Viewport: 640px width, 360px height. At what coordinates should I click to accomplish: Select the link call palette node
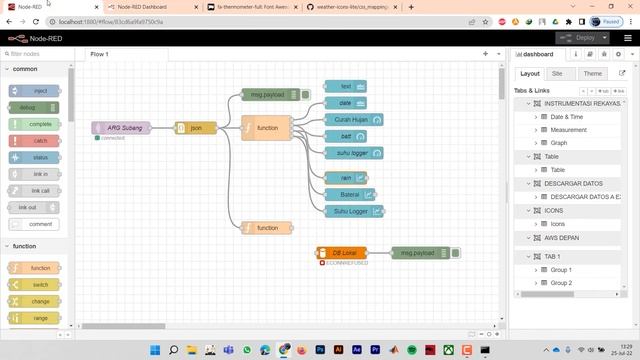pos(34,191)
